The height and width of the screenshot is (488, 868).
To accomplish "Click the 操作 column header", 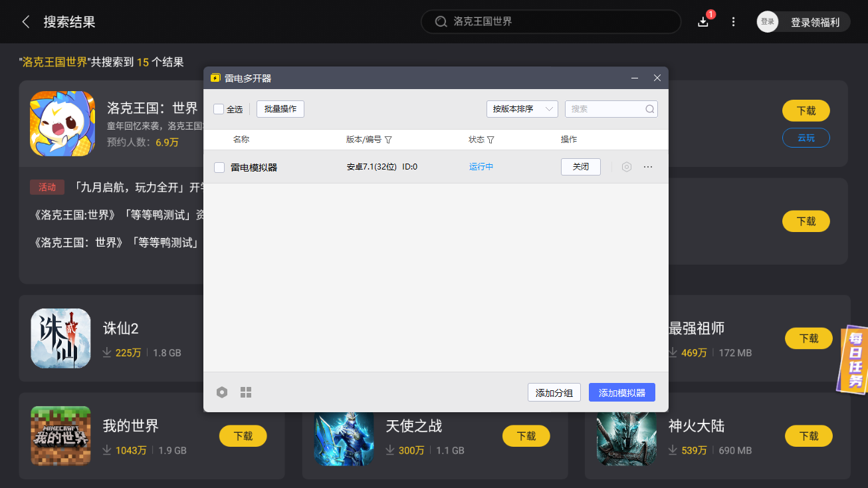I will 569,140.
